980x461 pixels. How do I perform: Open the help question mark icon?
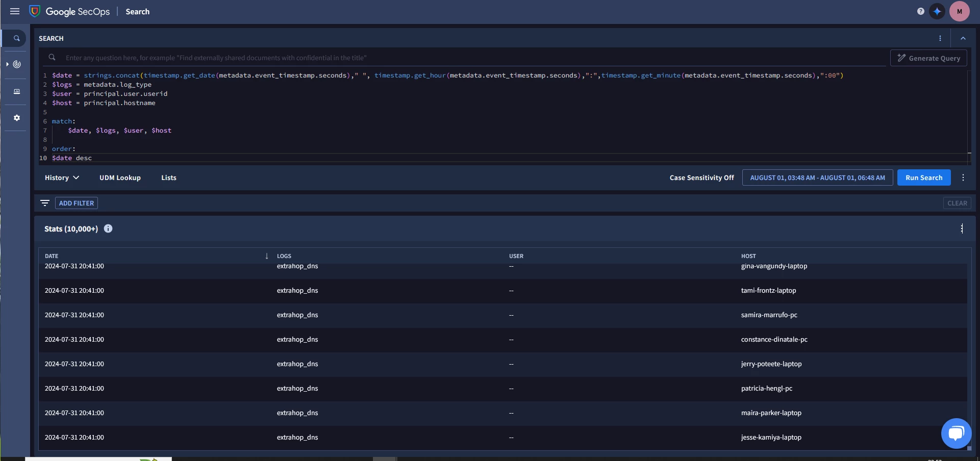tap(921, 11)
